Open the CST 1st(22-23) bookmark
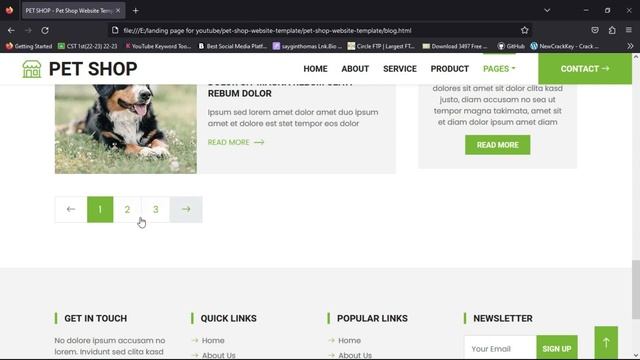This screenshot has width=640, height=360. 87,46
